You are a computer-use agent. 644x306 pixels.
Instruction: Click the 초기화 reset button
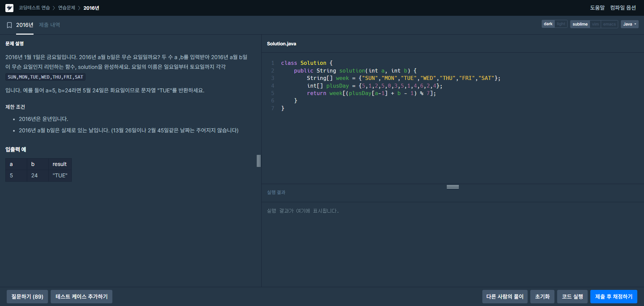point(542,297)
